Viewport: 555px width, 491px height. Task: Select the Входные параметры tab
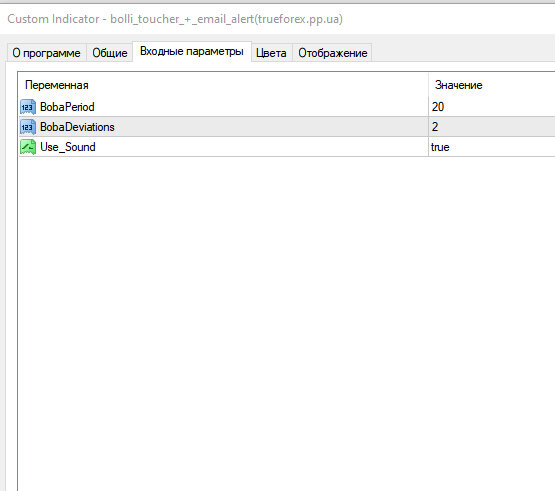192,52
